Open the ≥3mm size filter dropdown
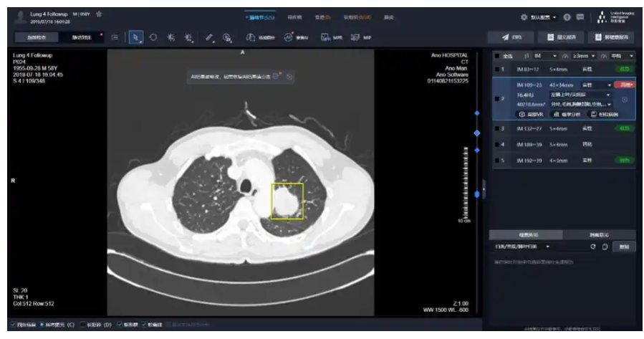Image resolution: width=644 pixels, height=339 pixels. [x=584, y=56]
